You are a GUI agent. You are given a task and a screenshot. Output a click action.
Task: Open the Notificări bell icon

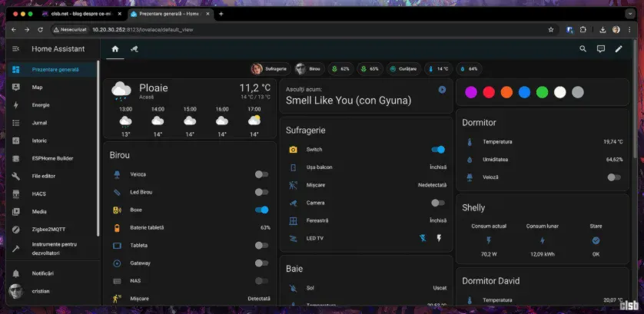click(16, 273)
